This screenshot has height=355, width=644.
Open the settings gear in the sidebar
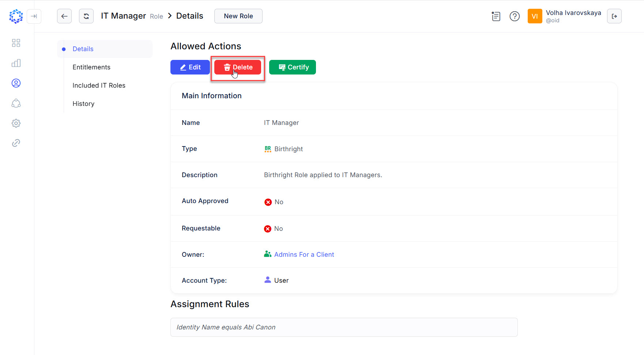(16, 123)
